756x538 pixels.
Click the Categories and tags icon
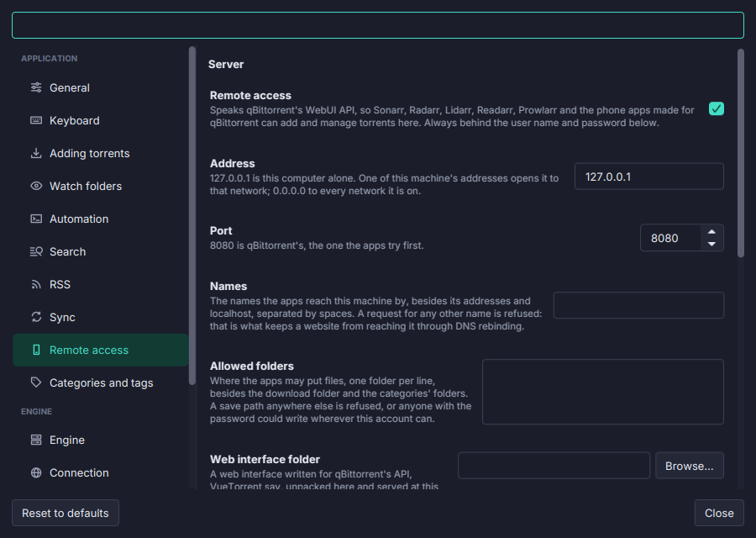36,382
